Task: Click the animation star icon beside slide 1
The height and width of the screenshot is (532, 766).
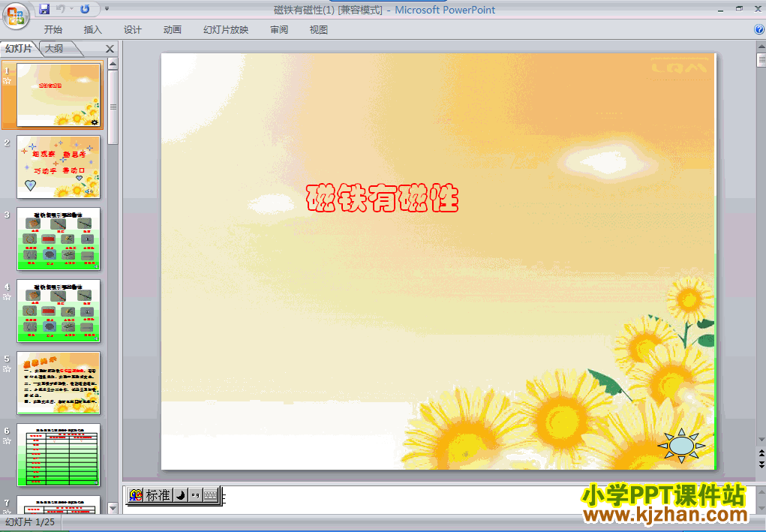Action: pyautogui.click(x=8, y=81)
